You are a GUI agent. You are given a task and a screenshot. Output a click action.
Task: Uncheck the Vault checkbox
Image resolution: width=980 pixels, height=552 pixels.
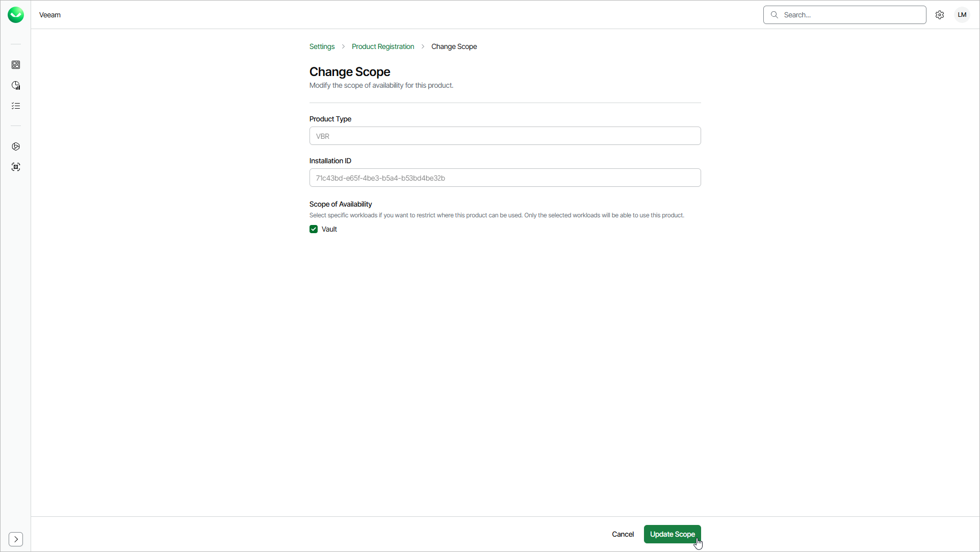pyautogui.click(x=314, y=229)
